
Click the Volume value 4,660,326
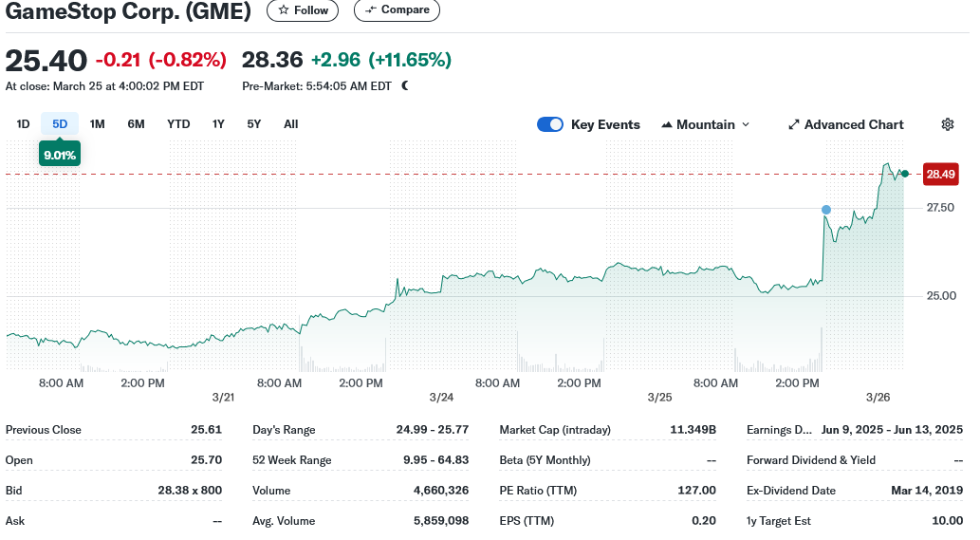pyautogui.click(x=440, y=490)
